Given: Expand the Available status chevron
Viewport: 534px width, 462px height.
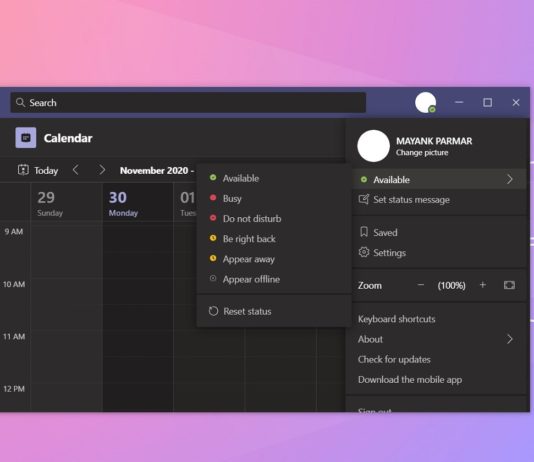Looking at the screenshot, I should [x=509, y=179].
